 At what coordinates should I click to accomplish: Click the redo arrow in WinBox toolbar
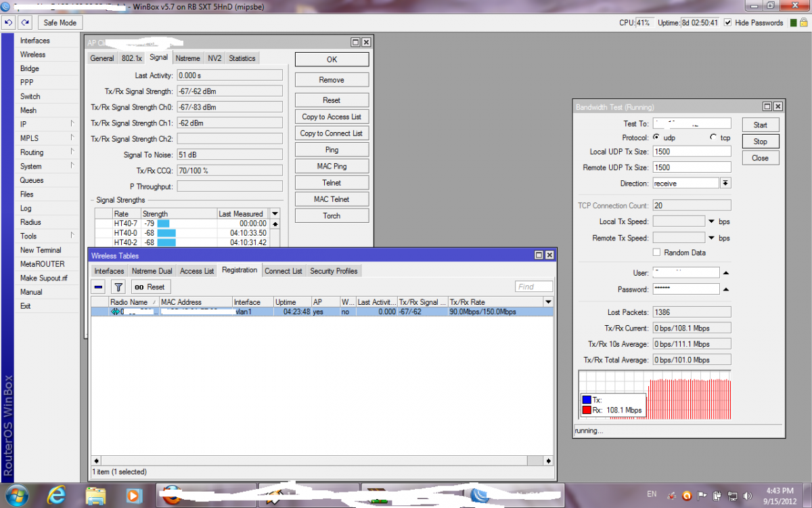point(25,22)
